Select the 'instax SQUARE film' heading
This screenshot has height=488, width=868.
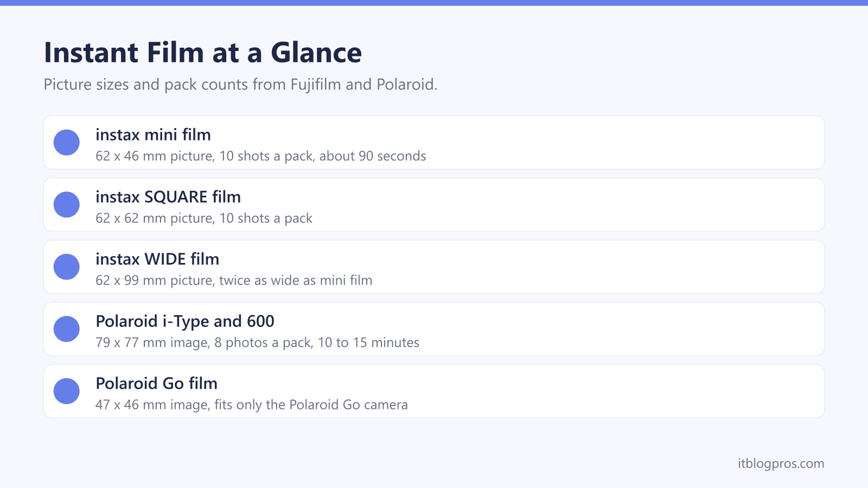(168, 197)
